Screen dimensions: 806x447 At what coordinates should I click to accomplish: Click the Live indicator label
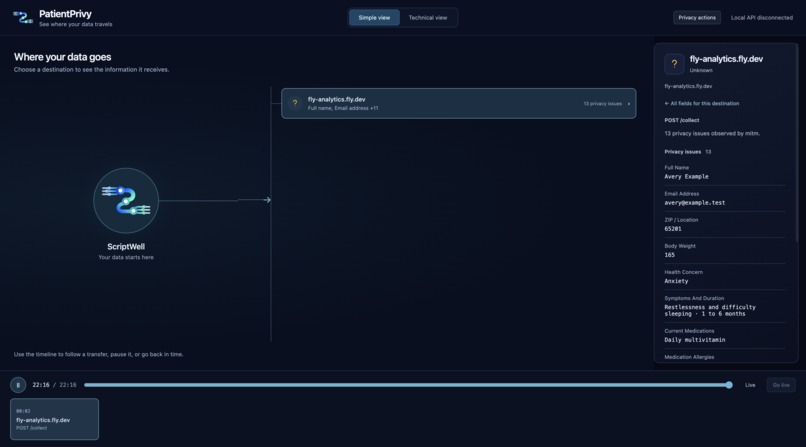750,385
